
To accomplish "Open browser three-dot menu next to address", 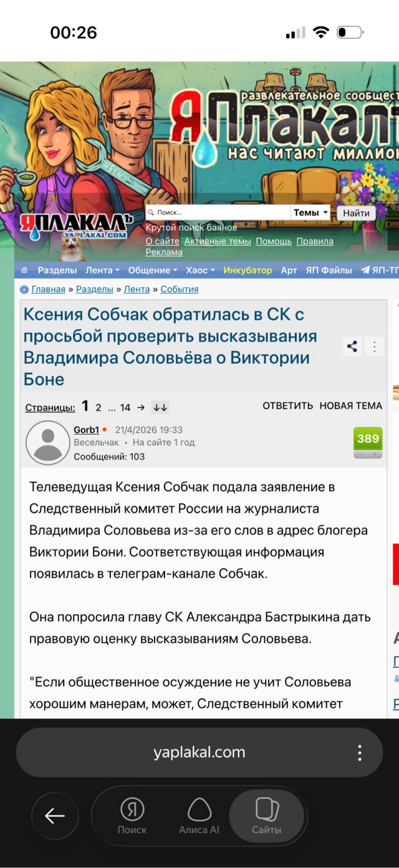I will click(360, 753).
